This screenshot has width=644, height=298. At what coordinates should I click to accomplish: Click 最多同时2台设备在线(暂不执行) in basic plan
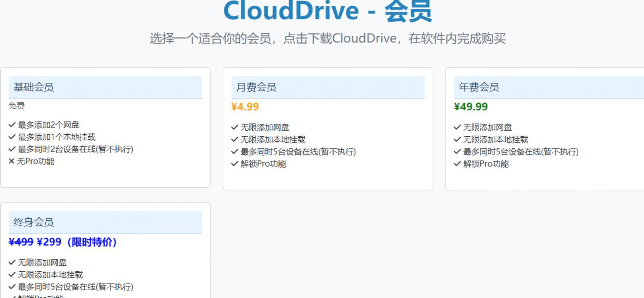click(76, 149)
